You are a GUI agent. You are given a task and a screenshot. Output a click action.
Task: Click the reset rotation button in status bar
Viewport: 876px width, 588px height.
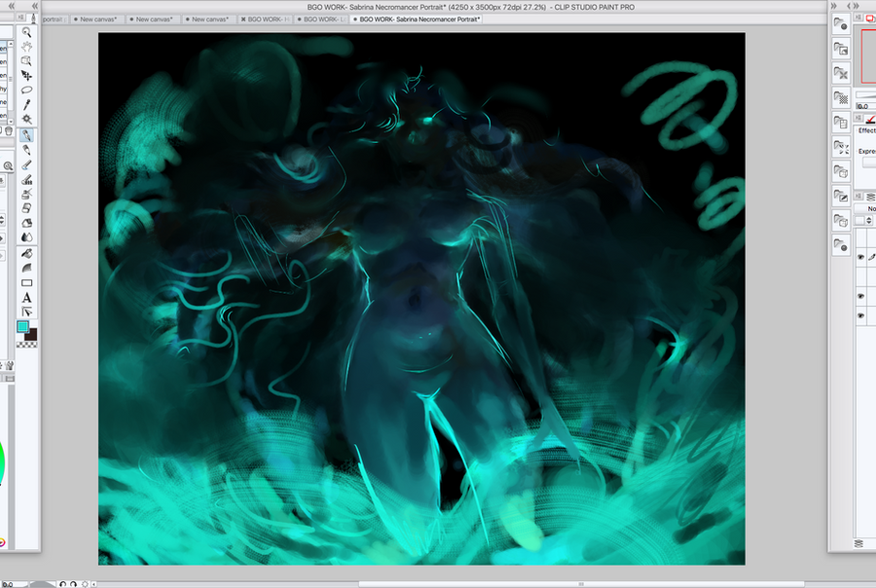85,584
